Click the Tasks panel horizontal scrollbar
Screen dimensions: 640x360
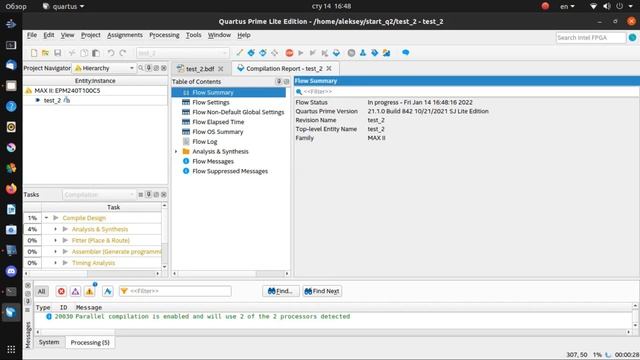(92, 273)
